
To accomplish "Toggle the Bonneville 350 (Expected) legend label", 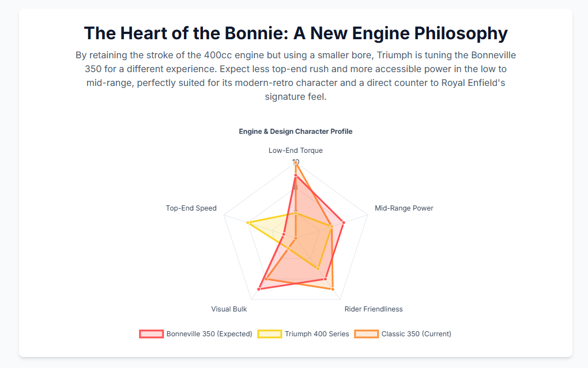I will [209, 334].
